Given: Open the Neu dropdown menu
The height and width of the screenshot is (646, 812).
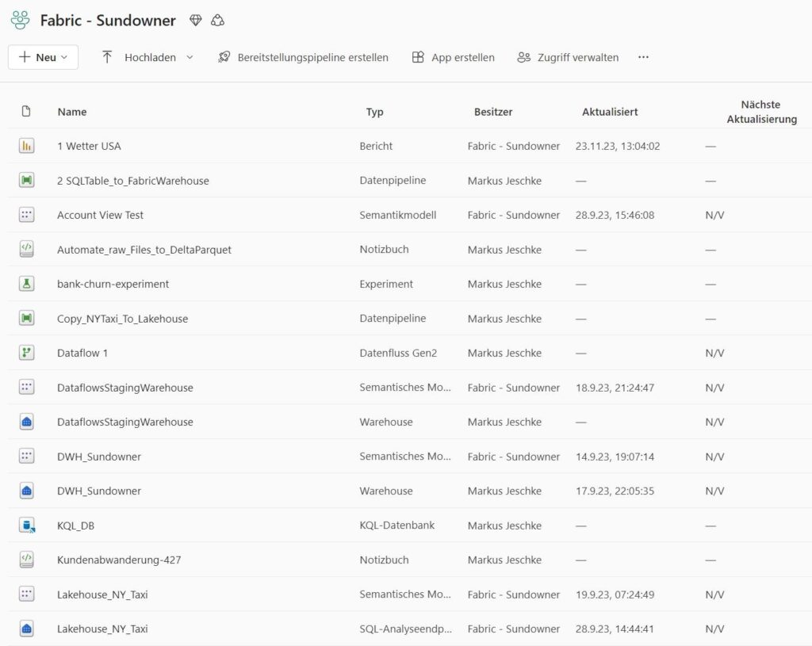Looking at the screenshot, I should point(44,57).
